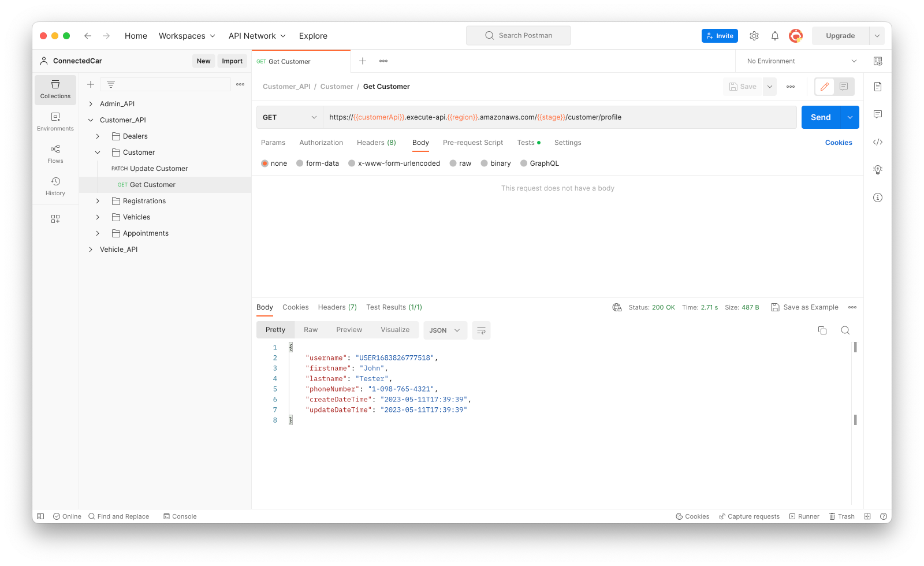
Task: Select the raw body option
Action: [460, 163]
